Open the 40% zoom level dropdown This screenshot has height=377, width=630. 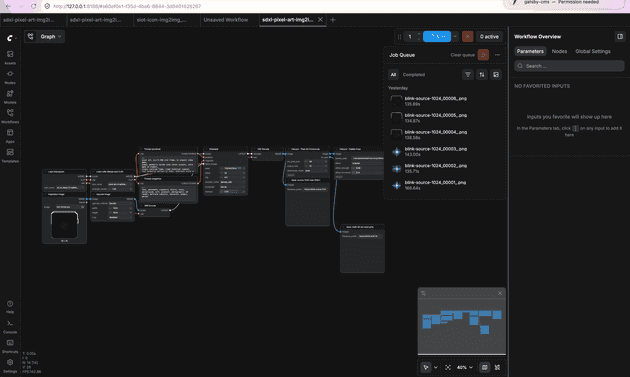[465, 367]
